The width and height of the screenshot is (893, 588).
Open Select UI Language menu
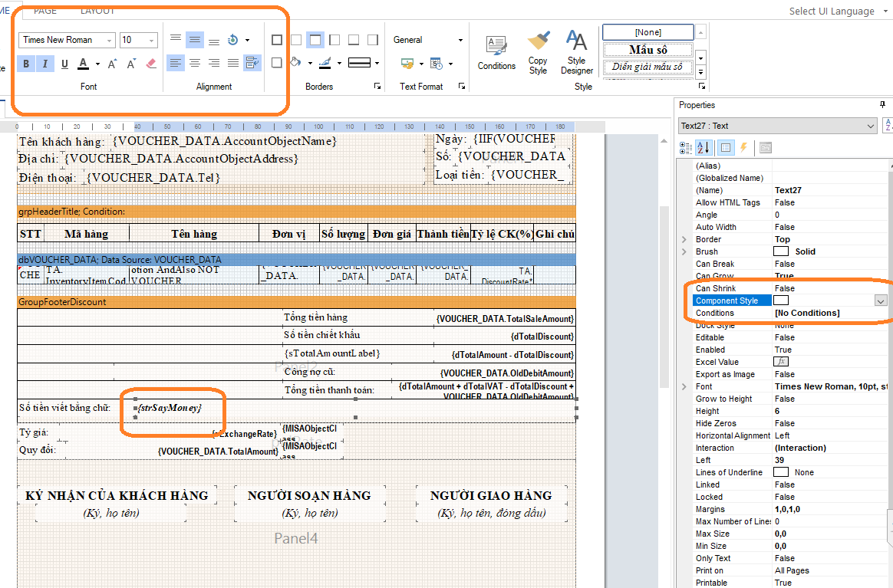click(839, 11)
